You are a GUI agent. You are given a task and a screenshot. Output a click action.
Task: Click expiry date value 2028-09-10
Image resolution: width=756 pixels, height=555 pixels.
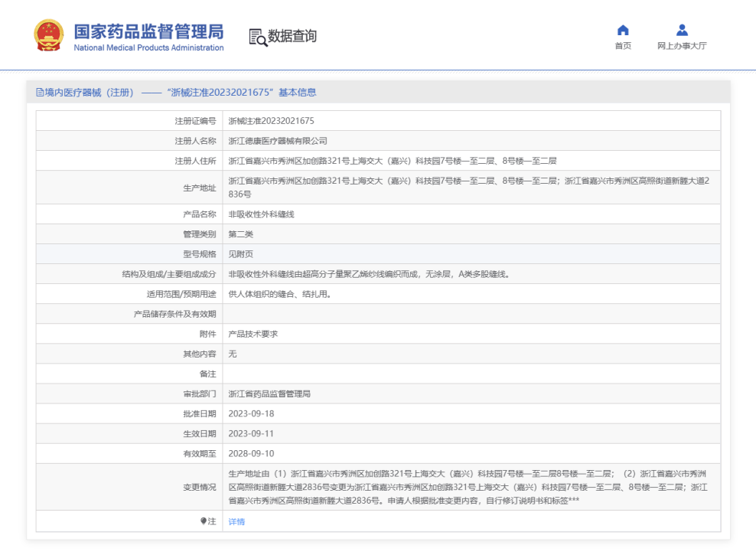click(251, 454)
